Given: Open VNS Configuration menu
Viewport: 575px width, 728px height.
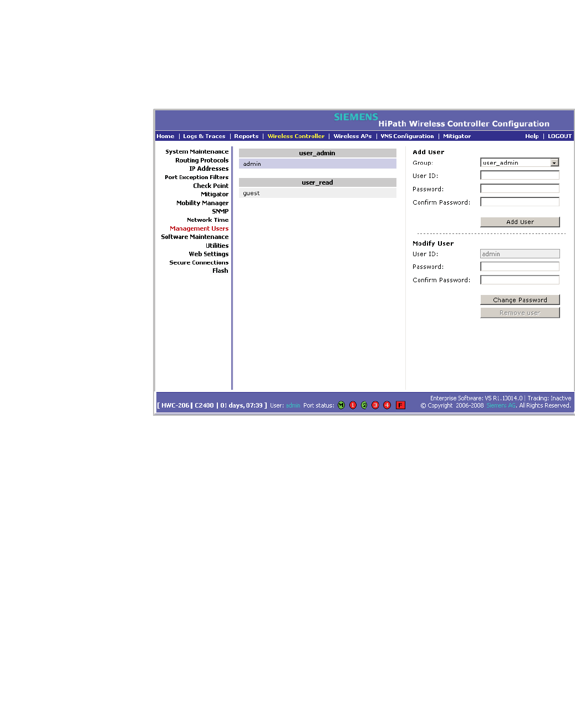Looking at the screenshot, I should (x=407, y=136).
